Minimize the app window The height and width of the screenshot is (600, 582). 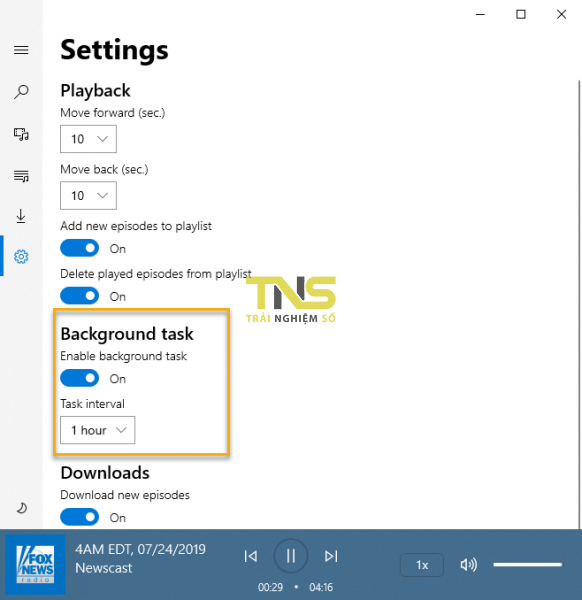point(480,15)
